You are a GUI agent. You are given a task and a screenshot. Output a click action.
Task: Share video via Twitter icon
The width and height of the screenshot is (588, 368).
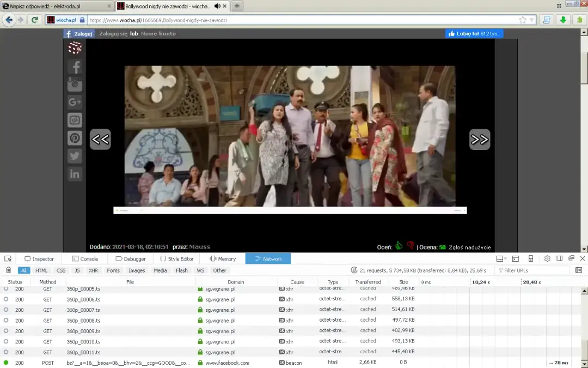[x=75, y=156]
